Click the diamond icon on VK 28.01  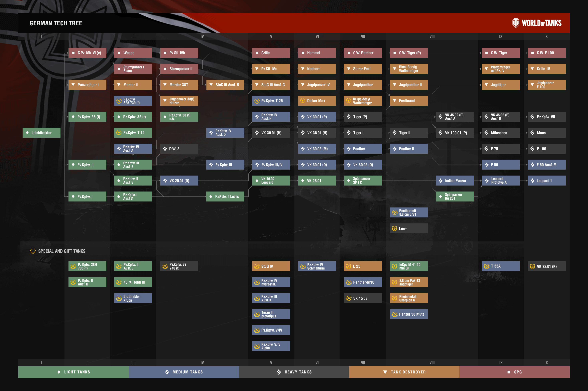coord(303,181)
